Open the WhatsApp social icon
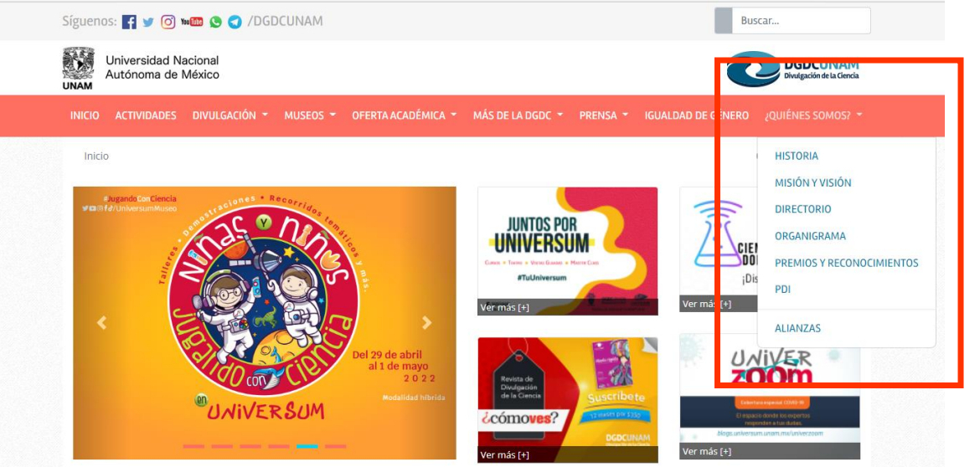The image size is (980, 467). [x=215, y=22]
